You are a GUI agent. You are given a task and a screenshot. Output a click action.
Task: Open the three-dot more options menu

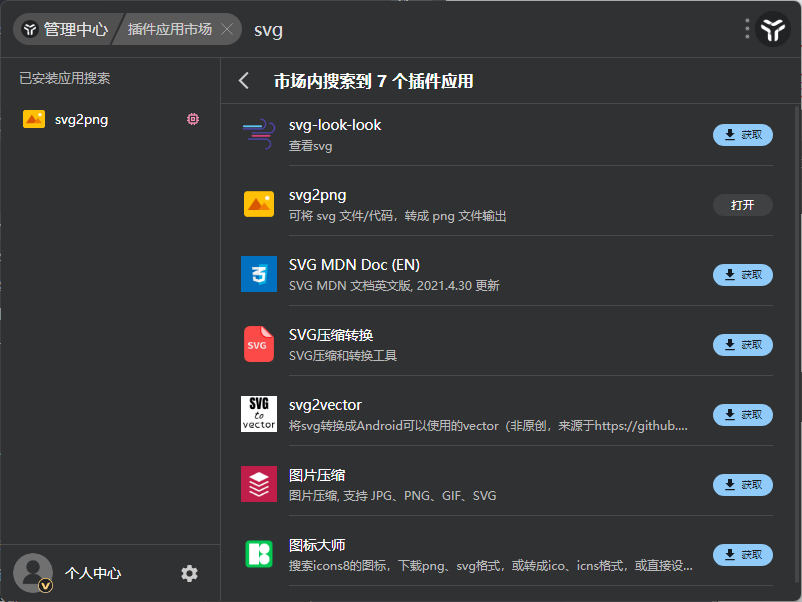747,29
